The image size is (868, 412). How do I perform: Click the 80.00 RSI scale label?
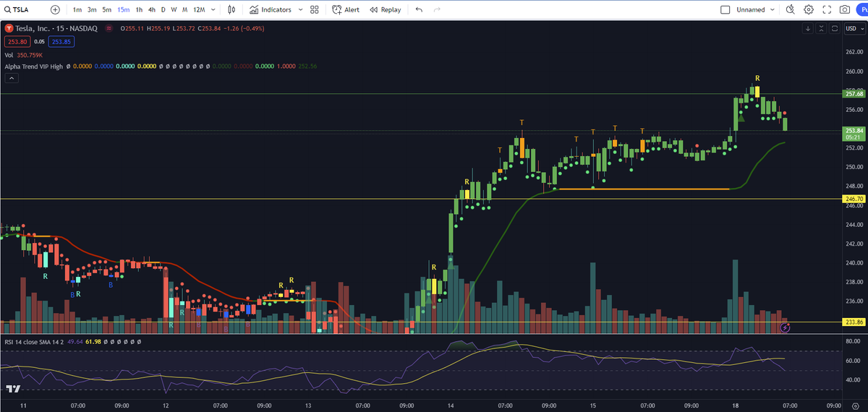coord(853,340)
